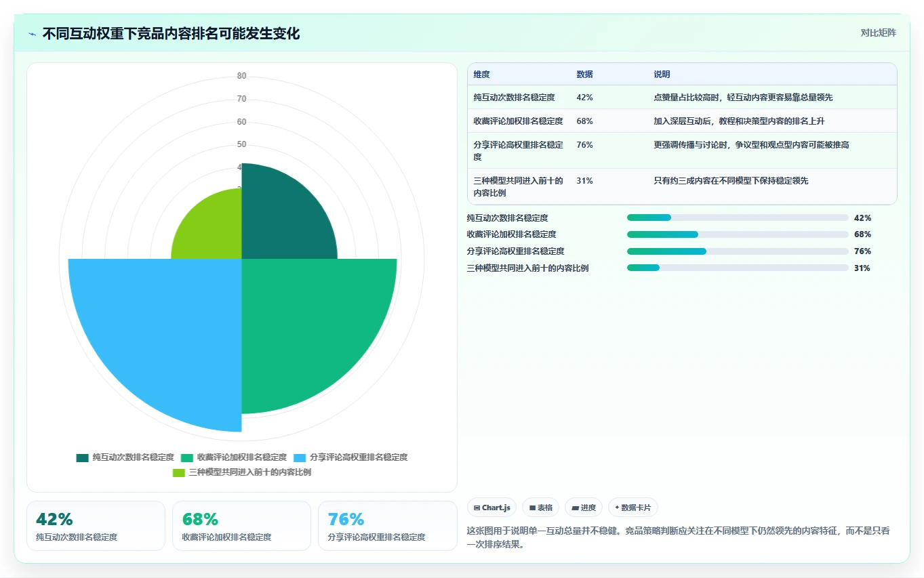Click the lightning icon beside the title
The image size is (924, 578).
pos(32,34)
